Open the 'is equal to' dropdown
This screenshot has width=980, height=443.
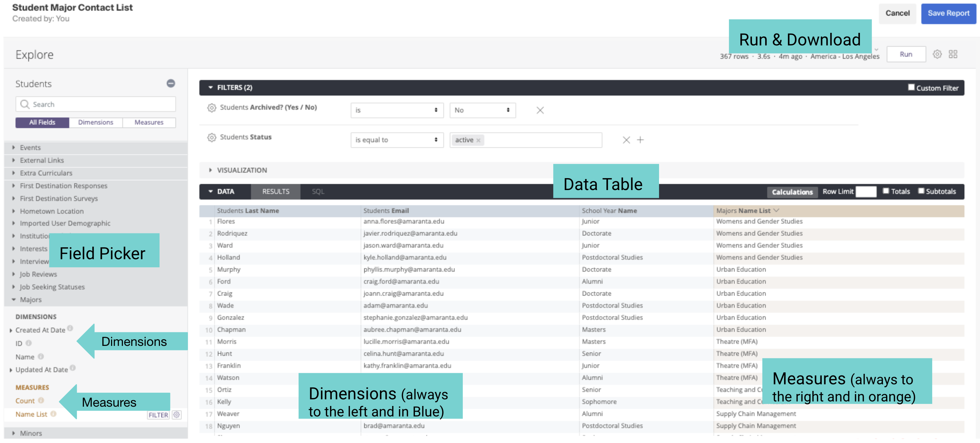point(397,140)
